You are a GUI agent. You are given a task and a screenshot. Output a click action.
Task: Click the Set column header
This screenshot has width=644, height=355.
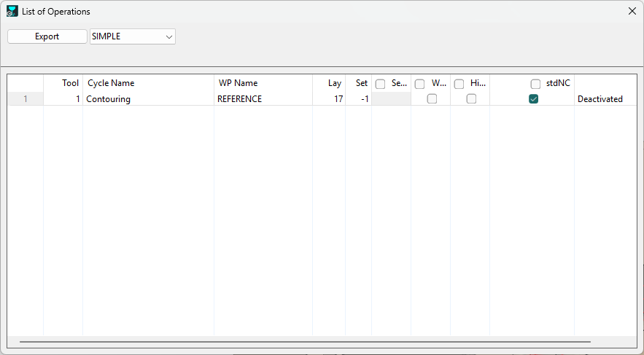point(359,83)
